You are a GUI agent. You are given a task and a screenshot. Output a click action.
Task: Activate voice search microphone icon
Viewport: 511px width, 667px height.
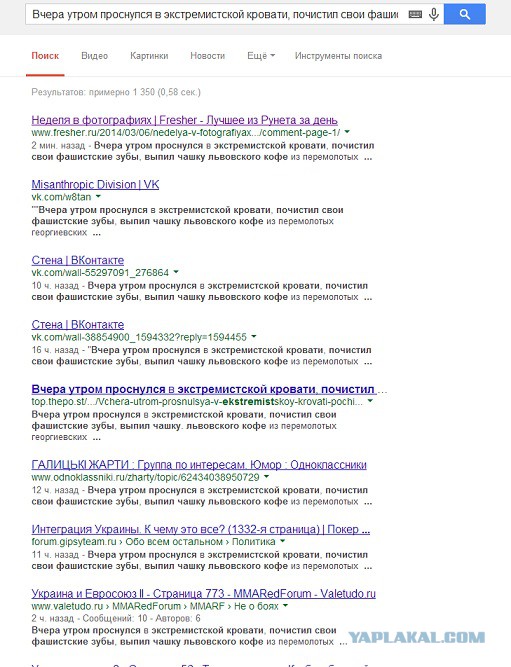pos(434,14)
